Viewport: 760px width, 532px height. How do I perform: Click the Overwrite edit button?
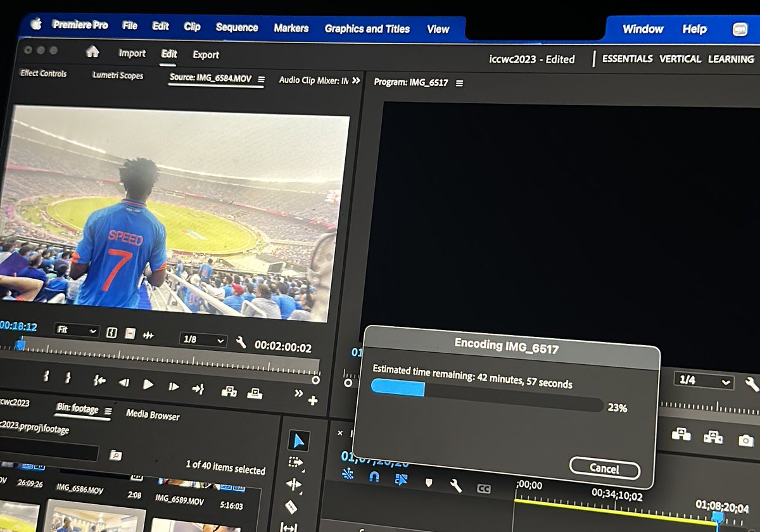[x=255, y=393]
